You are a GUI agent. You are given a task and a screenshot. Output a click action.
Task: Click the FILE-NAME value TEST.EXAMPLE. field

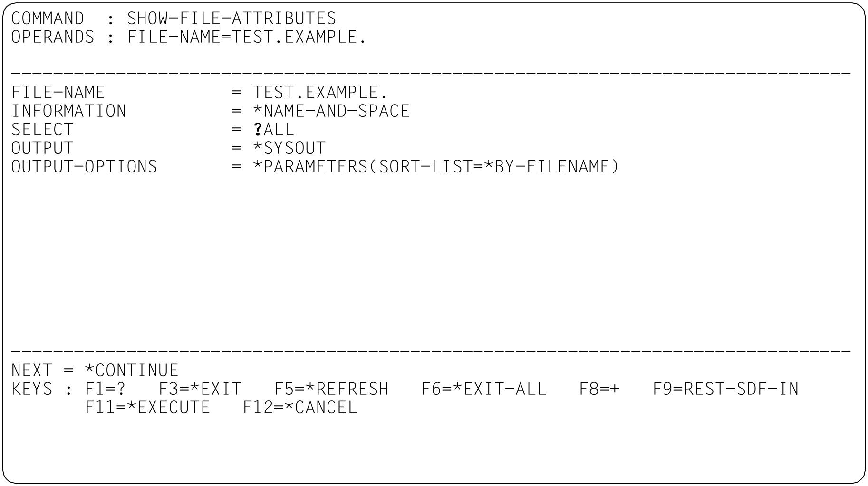[320, 92]
